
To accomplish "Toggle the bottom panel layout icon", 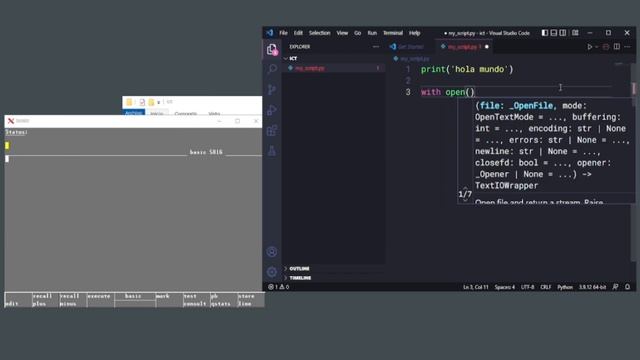I will pyautogui.click(x=553, y=33).
